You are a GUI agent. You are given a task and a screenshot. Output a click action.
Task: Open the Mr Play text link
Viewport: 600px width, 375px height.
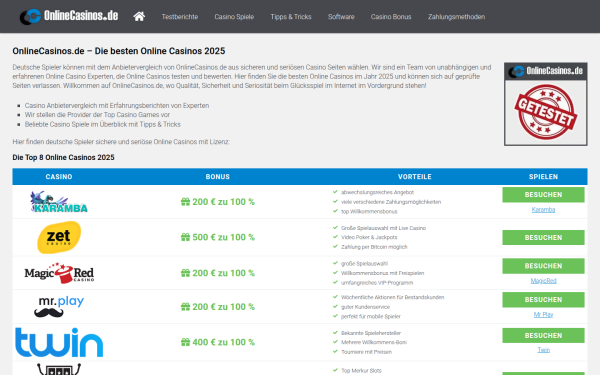click(x=543, y=315)
